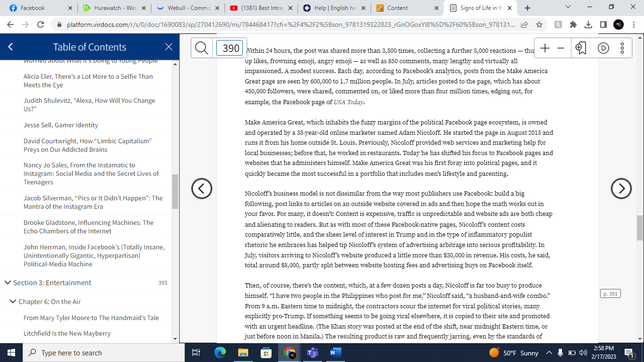Switch to the YouTube Best Intraday tab
Image resolution: width=644 pixels, height=362 pixels.
point(262,8)
